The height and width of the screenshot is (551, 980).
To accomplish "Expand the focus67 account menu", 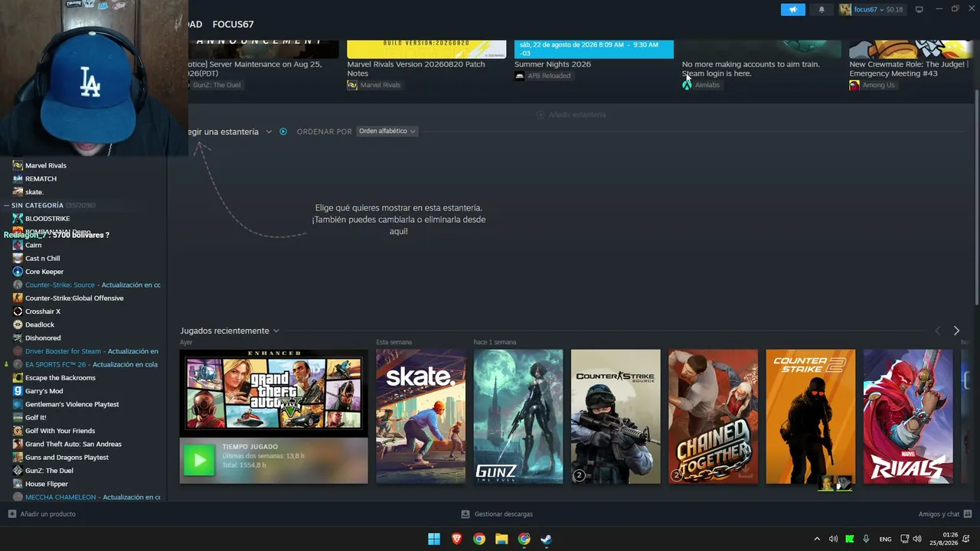I will pos(871,9).
